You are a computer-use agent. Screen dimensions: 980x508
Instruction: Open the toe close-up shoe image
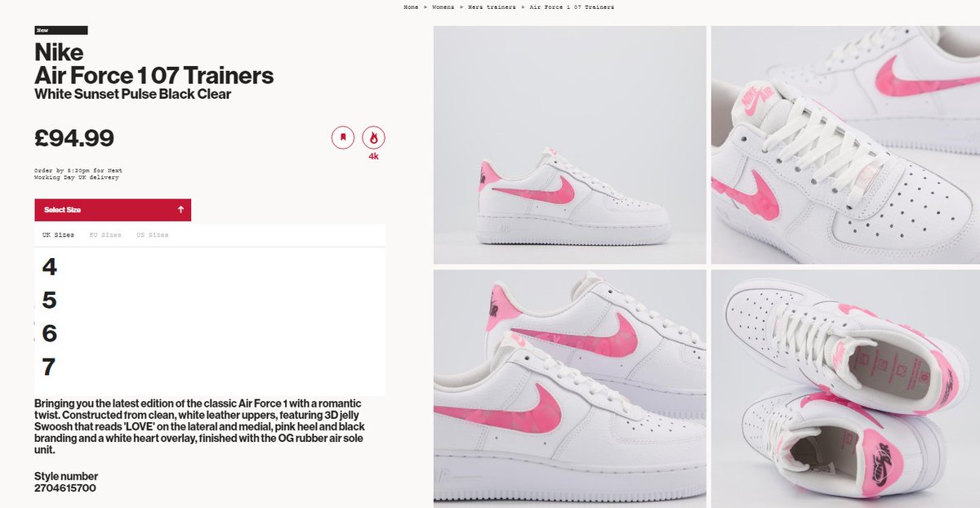845,145
